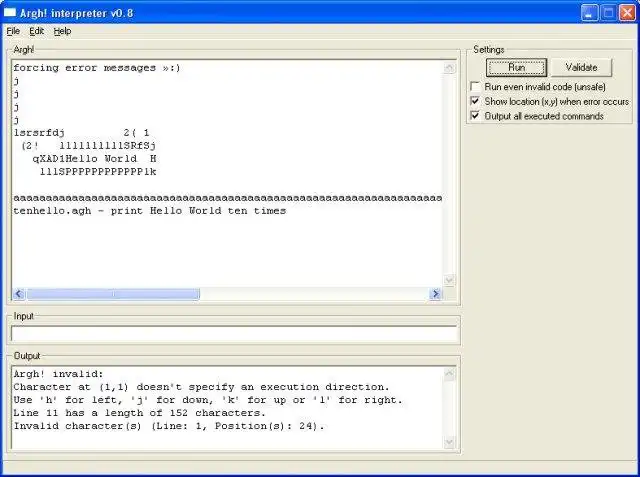Image resolution: width=640 pixels, height=477 pixels.
Task: Click the Validate button
Action: (x=581, y=67)
